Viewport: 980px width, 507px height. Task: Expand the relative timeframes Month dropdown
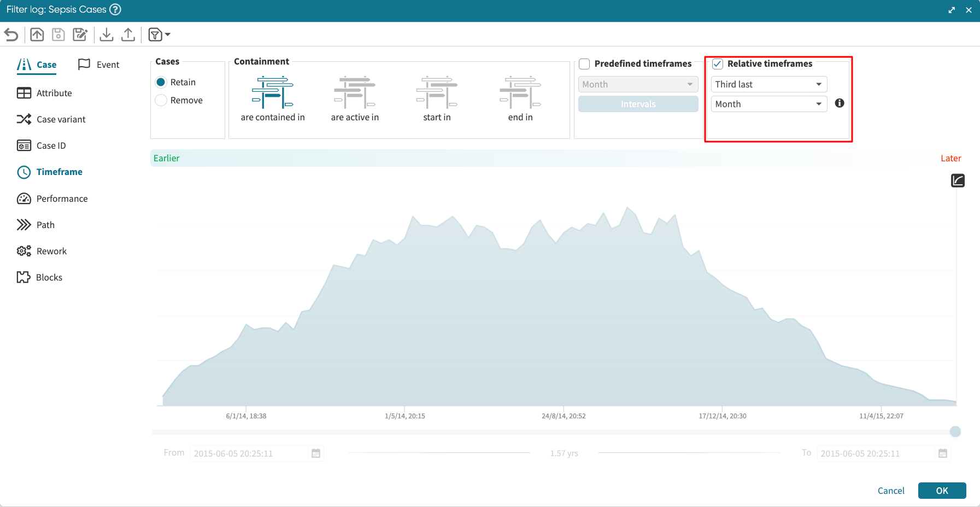(x=768, y=104)
